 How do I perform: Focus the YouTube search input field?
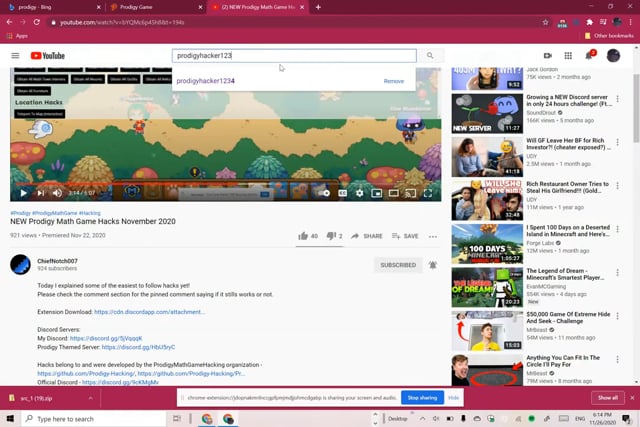[x=294, y=56]
